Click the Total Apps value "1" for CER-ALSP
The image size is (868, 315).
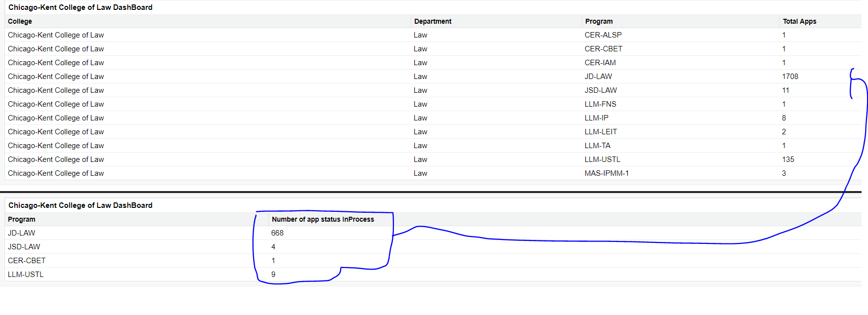click(784, 35)
